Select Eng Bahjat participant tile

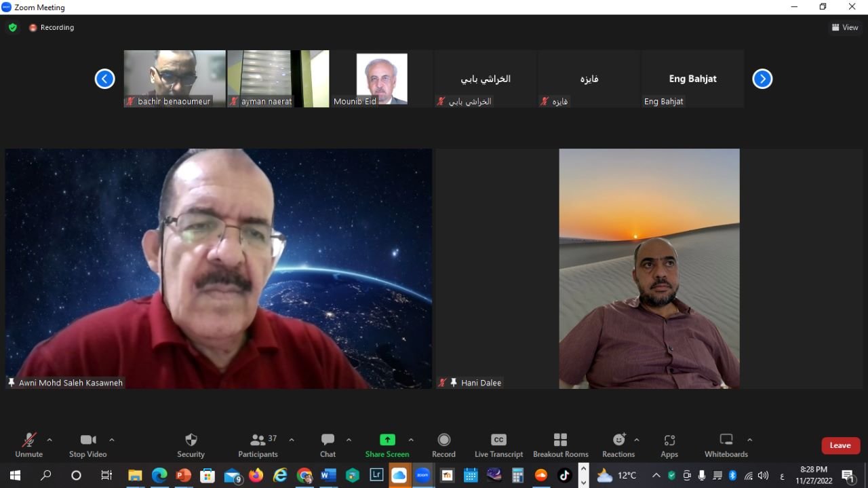click(692, 79)
